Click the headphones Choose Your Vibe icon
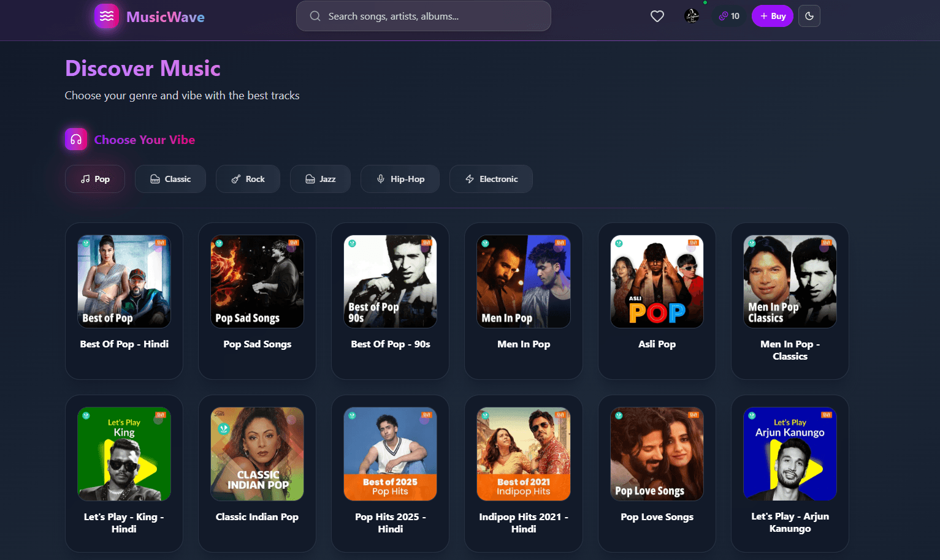Viewport: 940px width, 560px height. pyautogui.click(x=76, y=140)
